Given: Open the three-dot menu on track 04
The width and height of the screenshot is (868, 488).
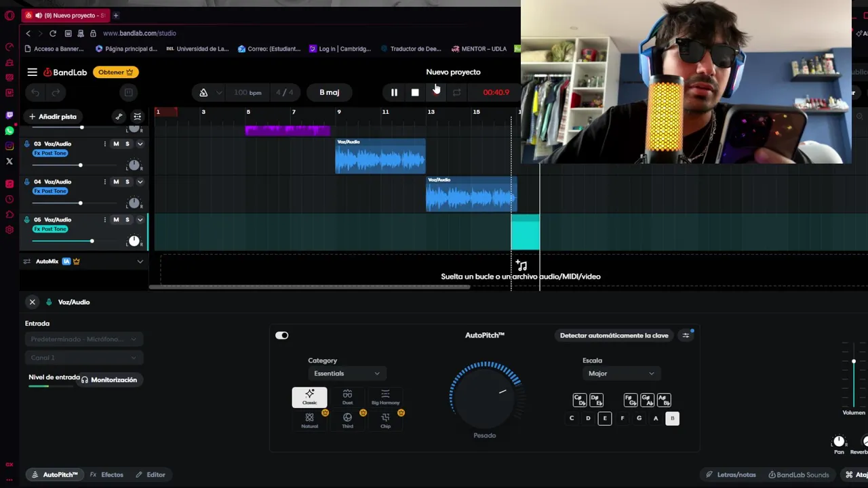Looking at the screenshot, I should click(104, 182).
